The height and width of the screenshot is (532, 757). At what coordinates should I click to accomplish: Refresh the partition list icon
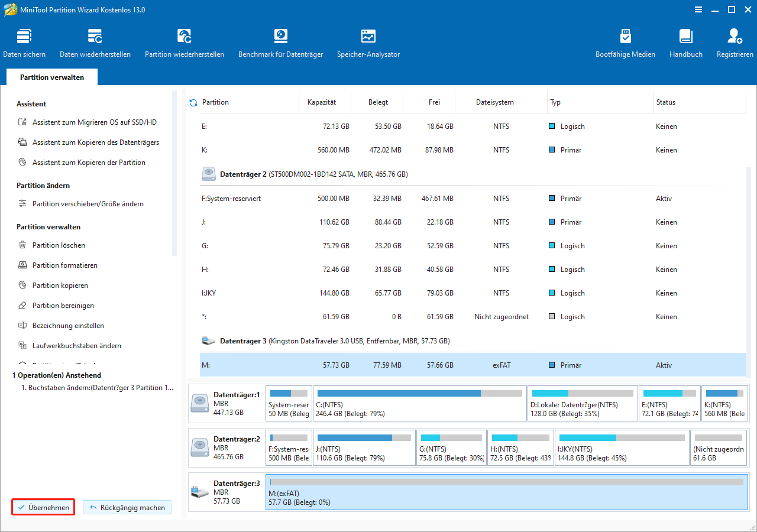pos(193,103)
